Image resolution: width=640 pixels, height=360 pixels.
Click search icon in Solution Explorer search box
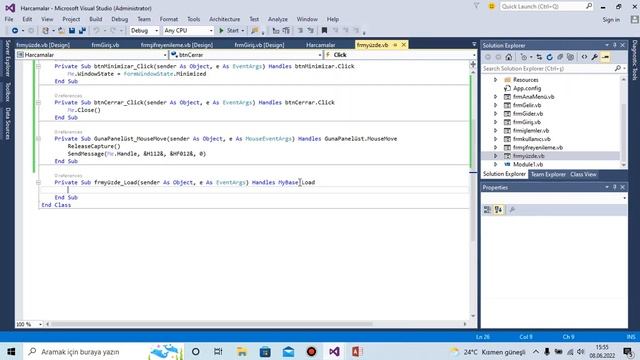click(x=618, y=69)
